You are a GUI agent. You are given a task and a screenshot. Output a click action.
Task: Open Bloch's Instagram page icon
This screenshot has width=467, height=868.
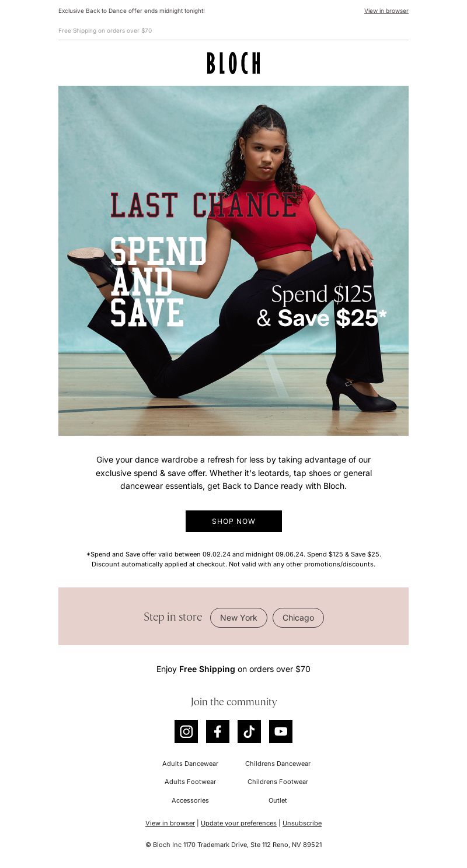point(186,731)
